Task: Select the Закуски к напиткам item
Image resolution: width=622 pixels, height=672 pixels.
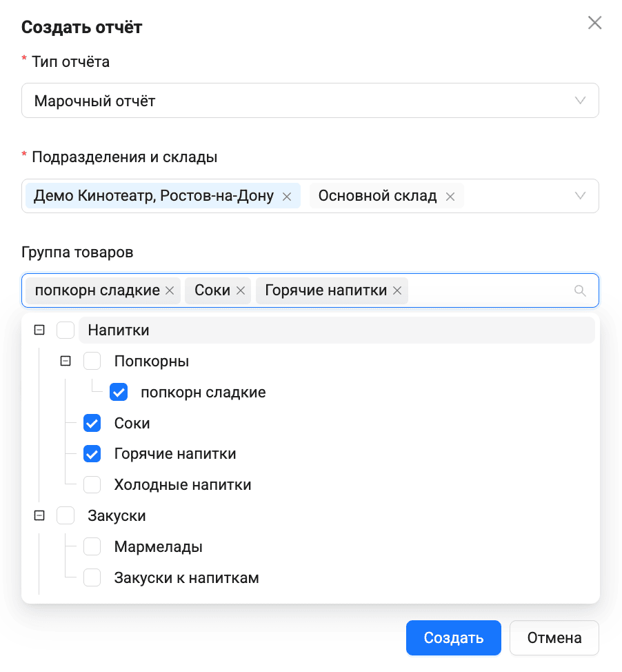Action: tap(186, 578)
